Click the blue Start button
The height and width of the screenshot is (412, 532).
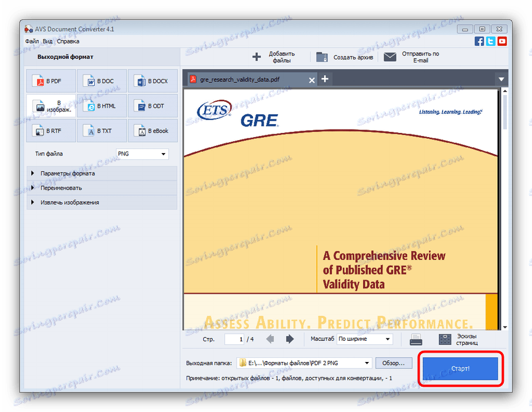(460, 368)
